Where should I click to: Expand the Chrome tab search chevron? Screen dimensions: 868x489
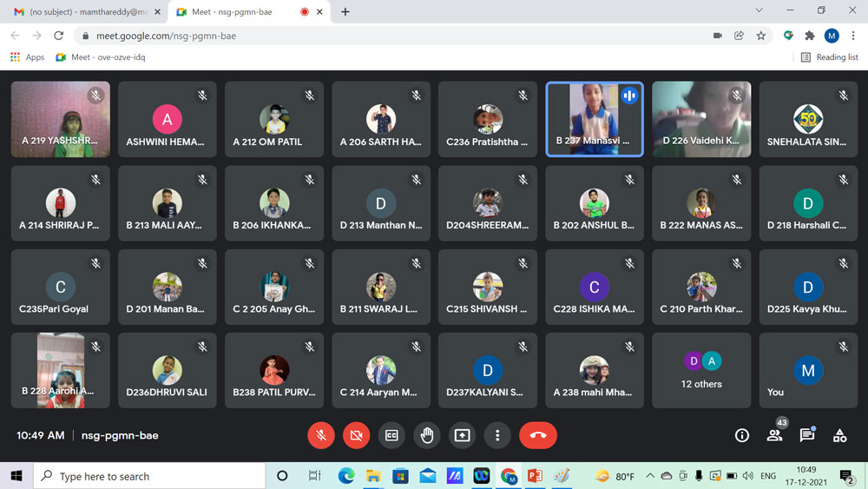[x=759, y=11]
